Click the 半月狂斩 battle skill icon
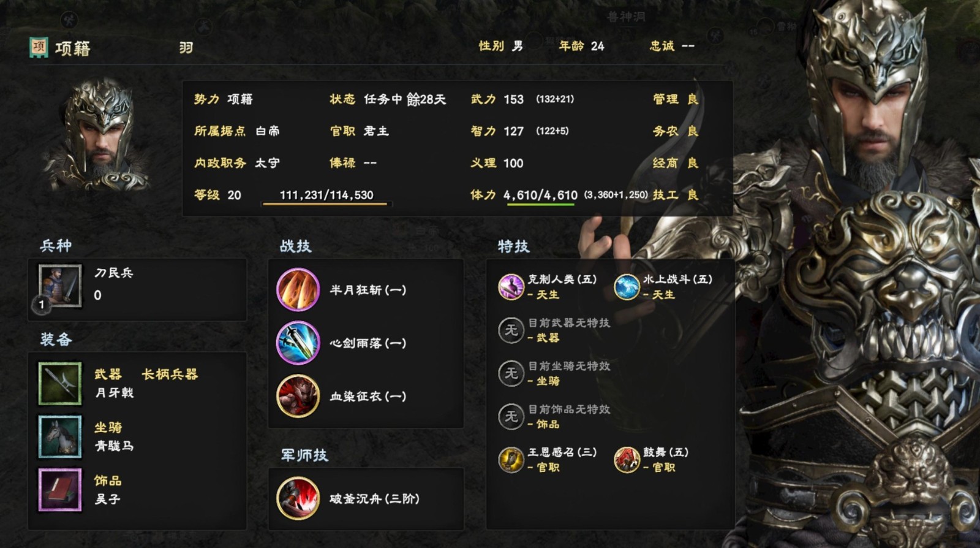This screenshot has width=980, height=548. (x=298, y=290)
